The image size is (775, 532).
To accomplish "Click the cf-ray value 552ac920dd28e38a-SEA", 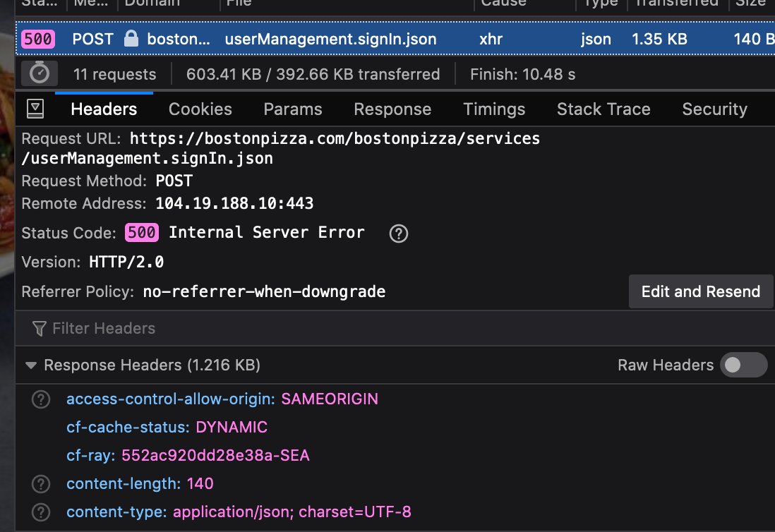I will (215, 455).
